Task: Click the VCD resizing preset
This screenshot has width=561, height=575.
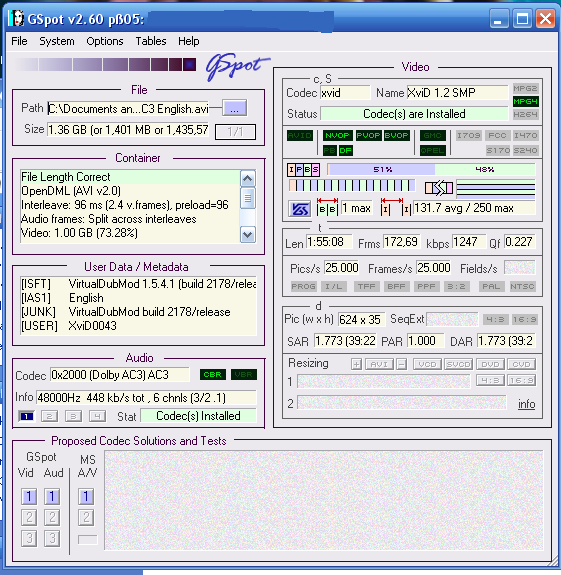Action: point(427,364)
